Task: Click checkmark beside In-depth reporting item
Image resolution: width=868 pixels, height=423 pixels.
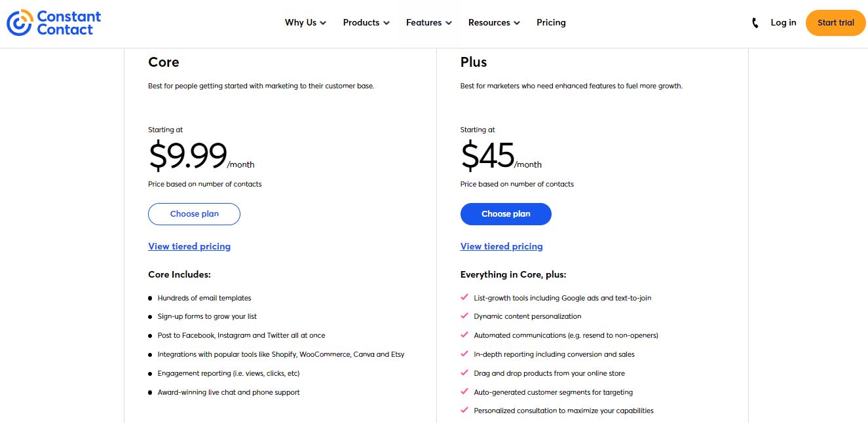Action: click(x=464, y=354)
